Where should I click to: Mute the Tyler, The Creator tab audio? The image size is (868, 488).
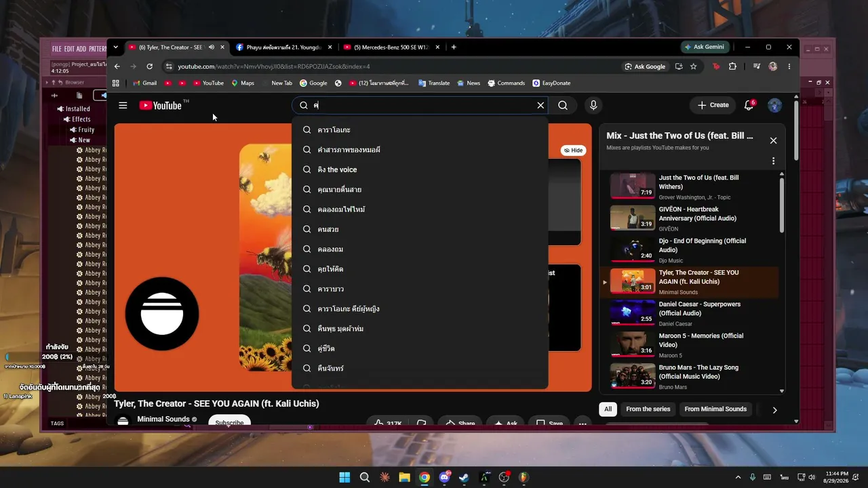212,47
